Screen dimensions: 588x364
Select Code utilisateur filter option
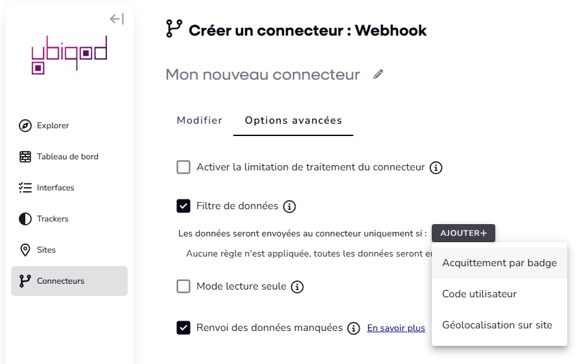tap(499, 294)
